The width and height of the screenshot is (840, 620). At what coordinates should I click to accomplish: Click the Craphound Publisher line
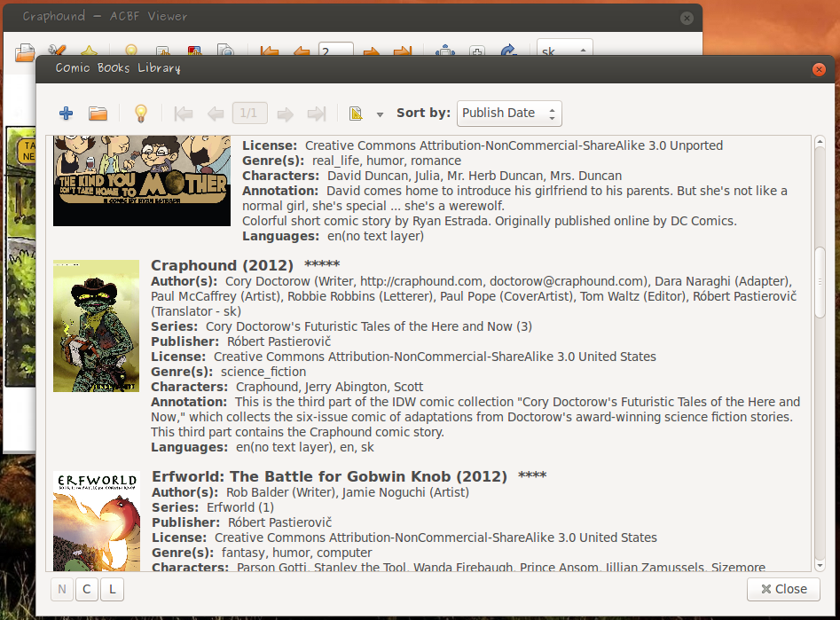tap(241, 341)
